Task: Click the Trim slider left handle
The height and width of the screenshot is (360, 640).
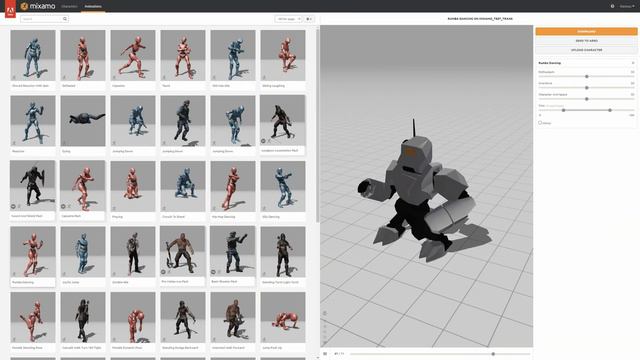Action: 563,110
